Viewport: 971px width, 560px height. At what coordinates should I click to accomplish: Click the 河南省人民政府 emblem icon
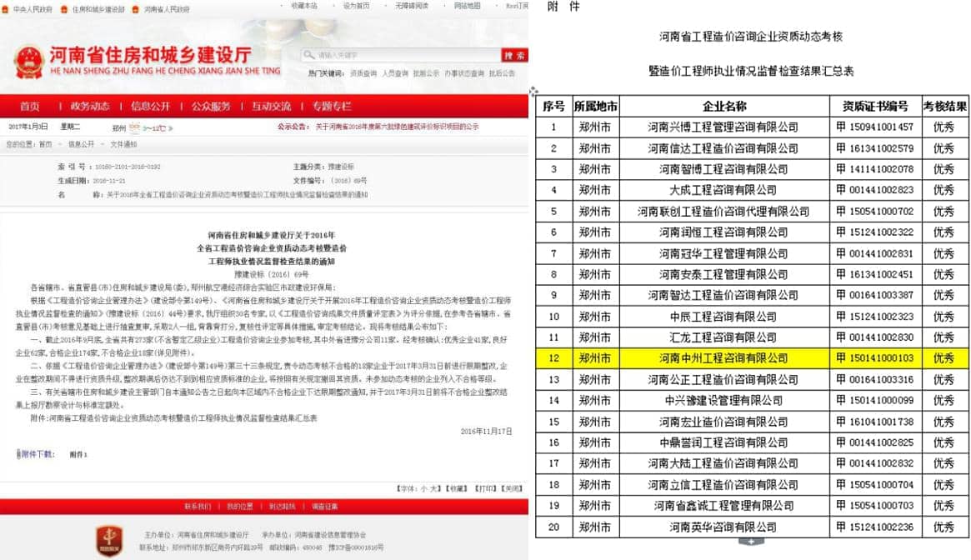pyautogui.click(x=136, y=9)
